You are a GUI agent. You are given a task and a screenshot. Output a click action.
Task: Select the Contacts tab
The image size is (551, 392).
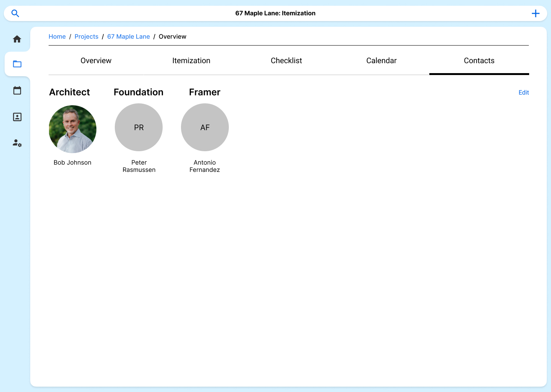479,60
